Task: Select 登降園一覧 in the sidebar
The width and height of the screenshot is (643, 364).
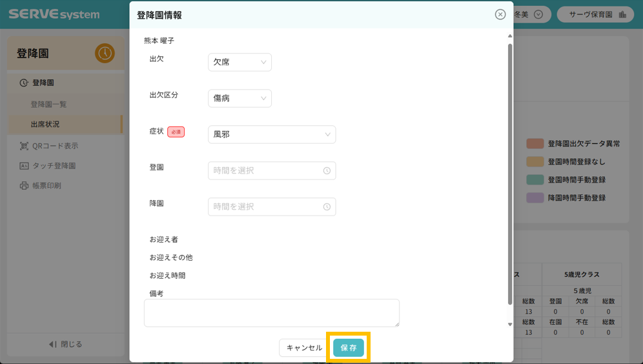Action: click(x=48, y=104)
